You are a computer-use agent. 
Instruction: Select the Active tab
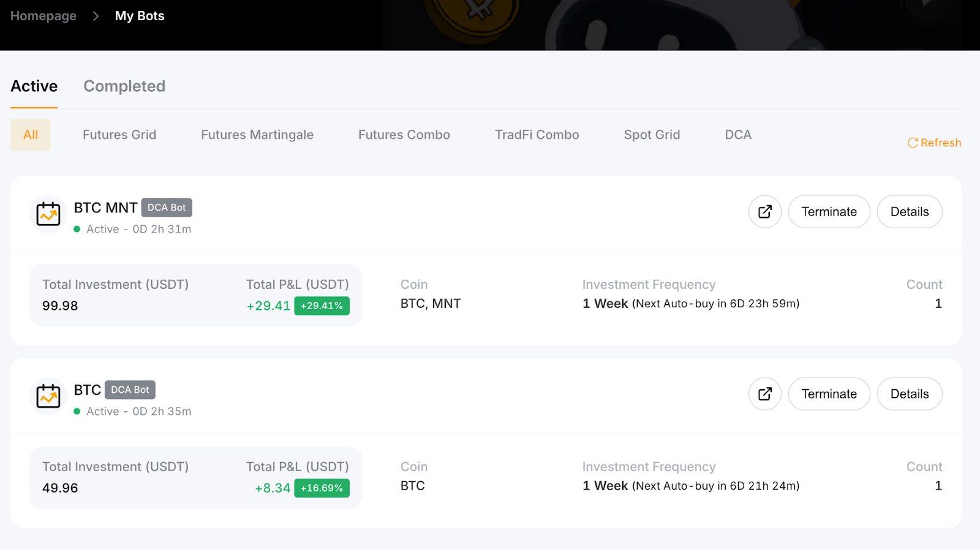[x=34, y=86]
